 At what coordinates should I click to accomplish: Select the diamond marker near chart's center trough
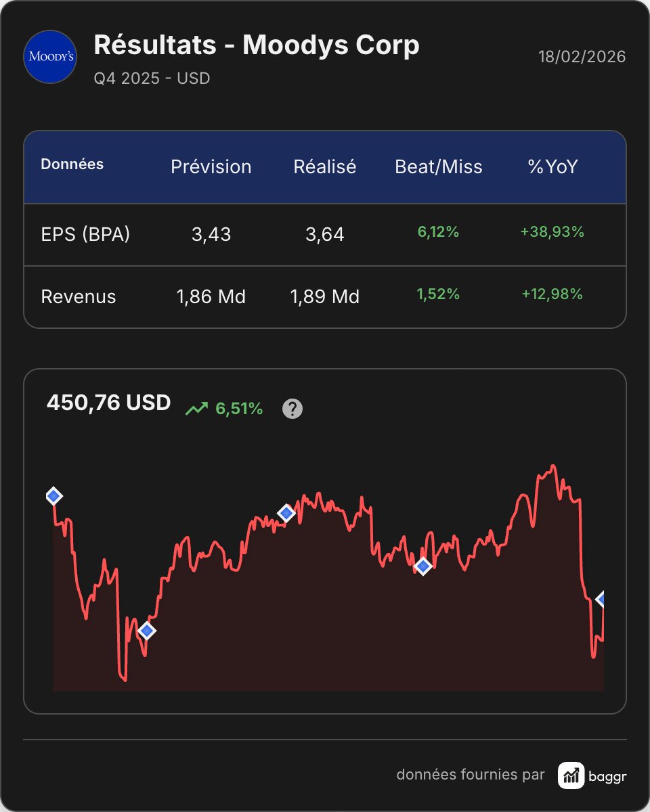click(423, 566)
